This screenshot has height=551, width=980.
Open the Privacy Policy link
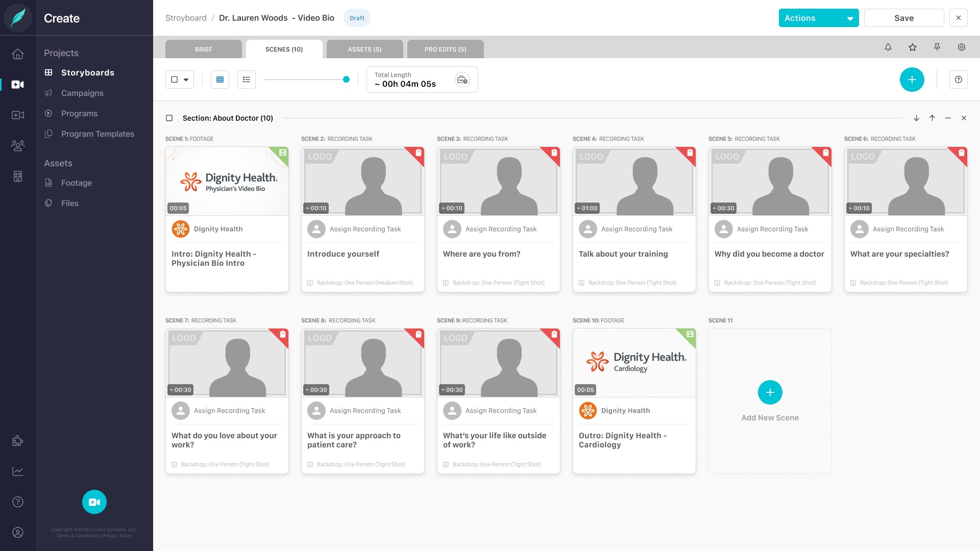tap(117, 536)
